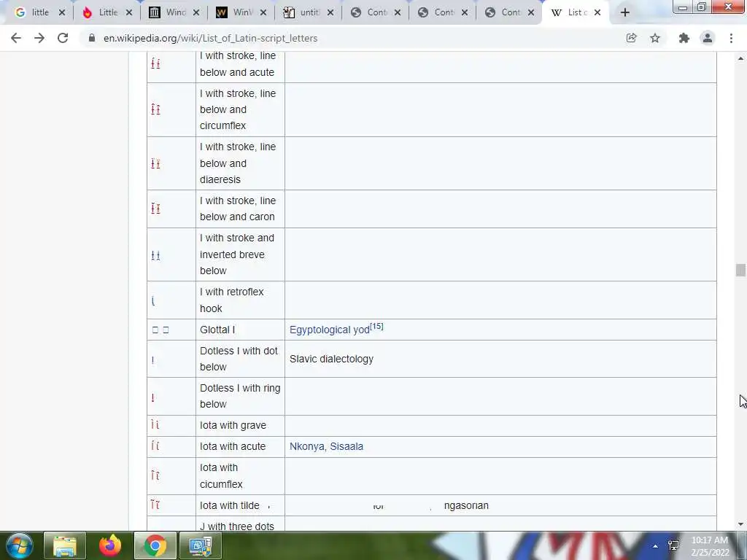
Task: Open the Chrome profile avatar
Action: point(708,38)
